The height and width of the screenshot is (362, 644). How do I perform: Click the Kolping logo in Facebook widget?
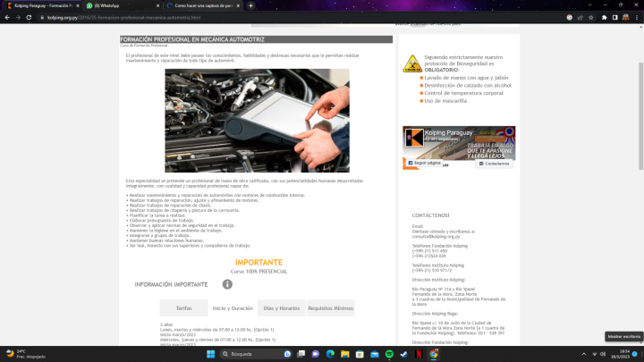pos(414,137)
